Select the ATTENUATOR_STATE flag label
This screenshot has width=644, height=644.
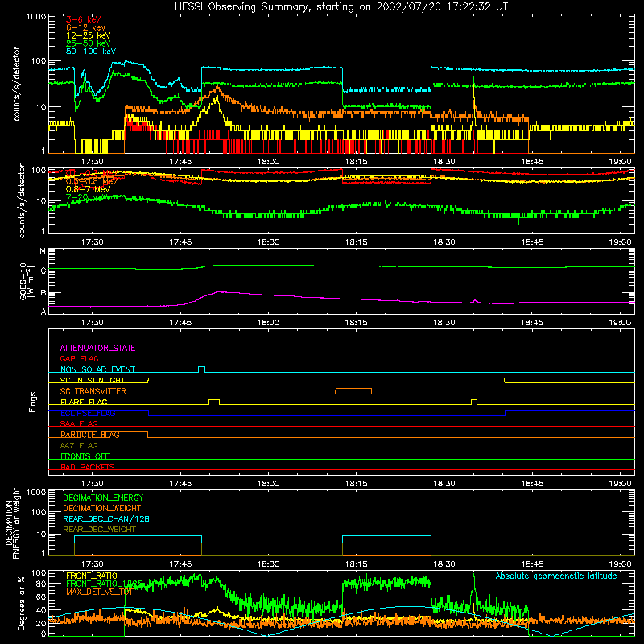(x=97, y=349)
